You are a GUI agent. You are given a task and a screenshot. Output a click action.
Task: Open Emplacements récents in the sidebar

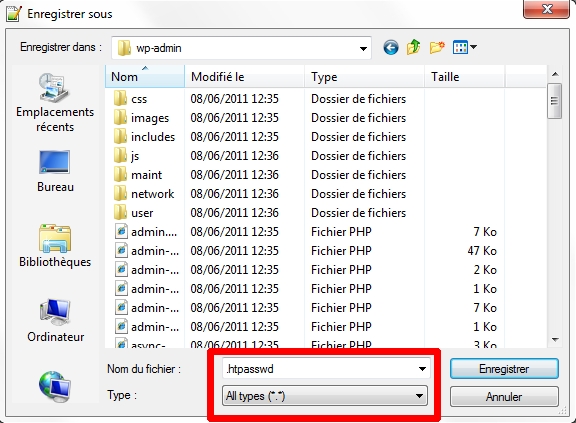(x=55, y=102)
